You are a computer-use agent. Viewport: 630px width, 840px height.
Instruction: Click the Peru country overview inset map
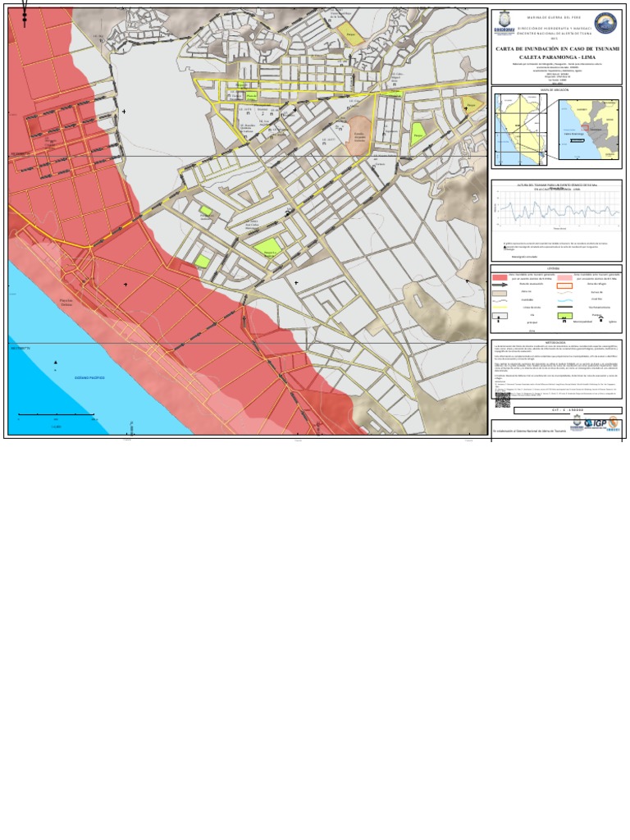[520, 130]
